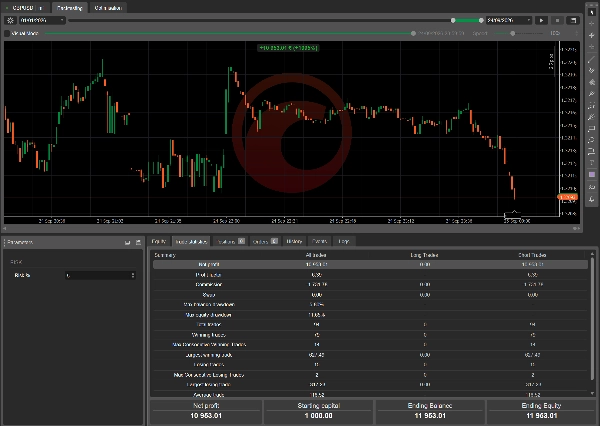
Task: Toggle the Visual Mode checkbox
Action: pyautogui.click(x=7, y=34)
